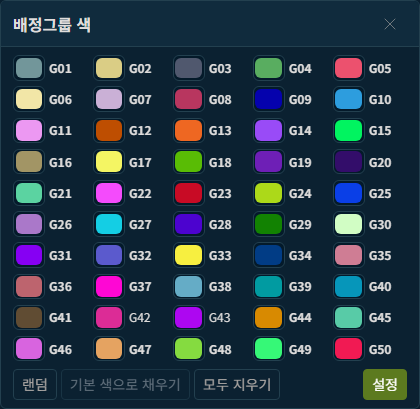
Task: Select the G17 yellow swatch
Action: (x=109, y=162)
